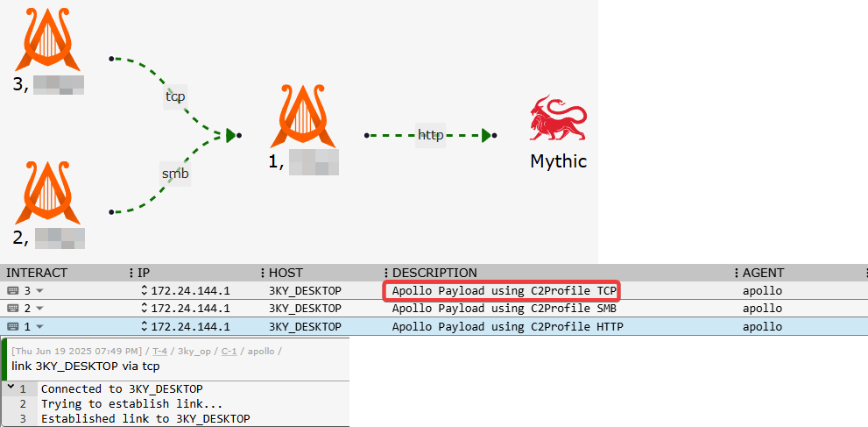This screenshot has height=427, width=868.
Task: Click the apollo agent cell in callback 2 row
Action: (x=762, y=309)
